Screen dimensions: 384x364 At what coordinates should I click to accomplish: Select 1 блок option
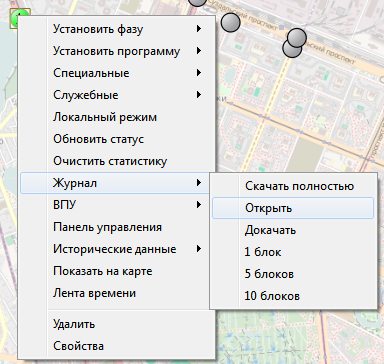[293, 252]
